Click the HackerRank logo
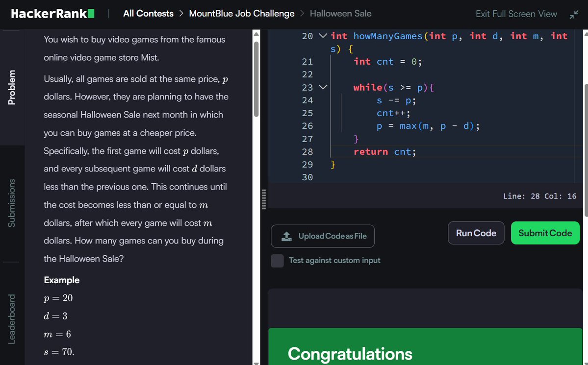 click(x=52, y=14)
